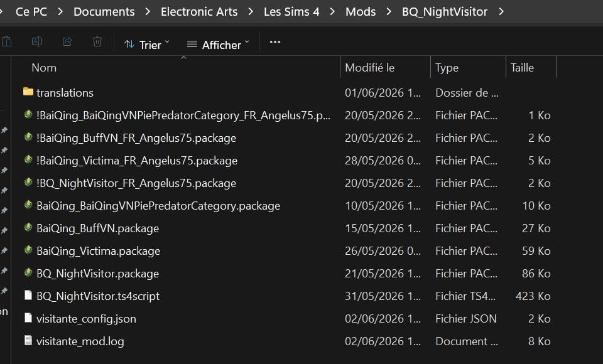Click icon of BaiQing_BuffVN.package

[x=28, y=228]
